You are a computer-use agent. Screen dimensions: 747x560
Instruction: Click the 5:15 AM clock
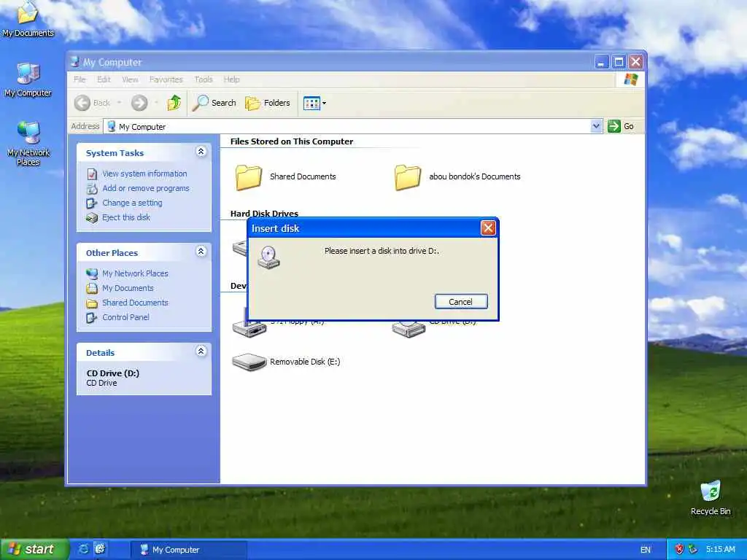click(x=720, y=550)
